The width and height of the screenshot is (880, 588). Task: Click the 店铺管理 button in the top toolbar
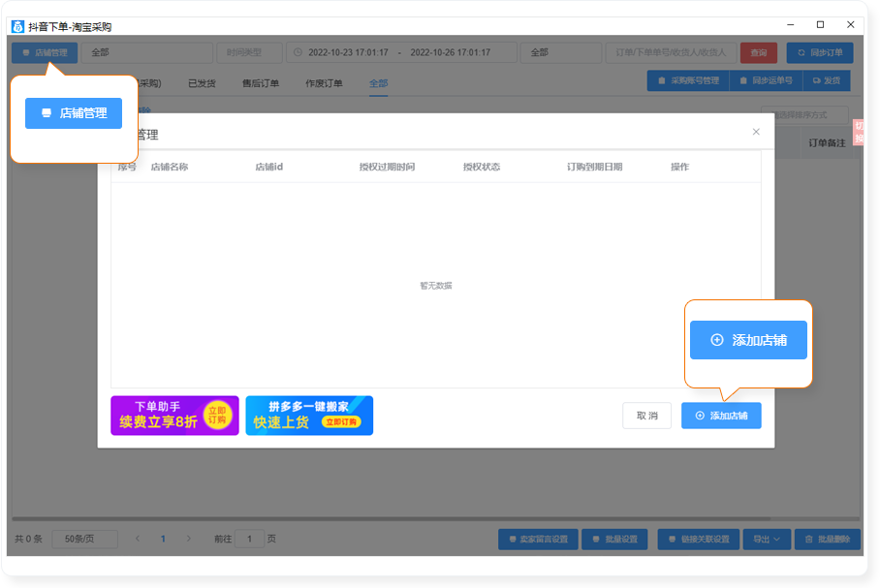click(45, 52)
